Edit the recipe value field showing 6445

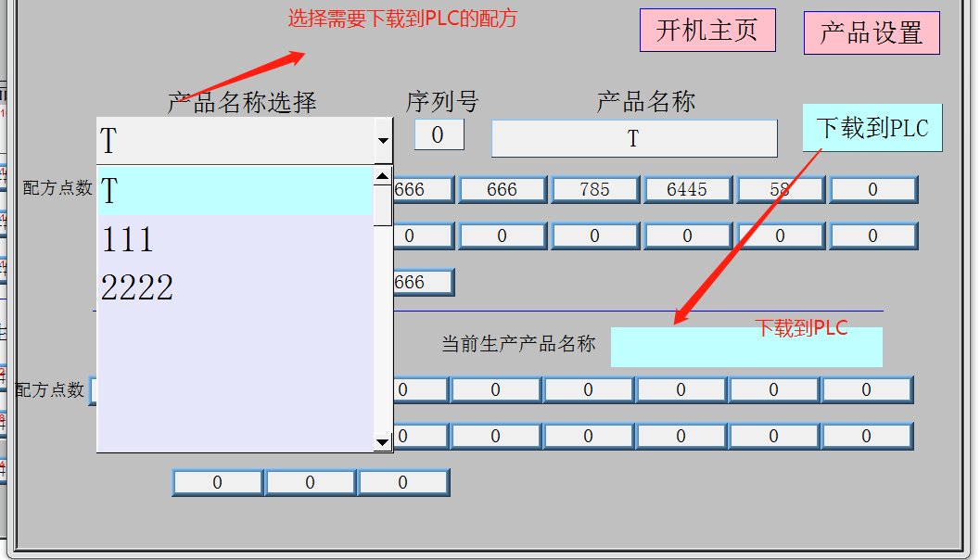coord(687,189)
